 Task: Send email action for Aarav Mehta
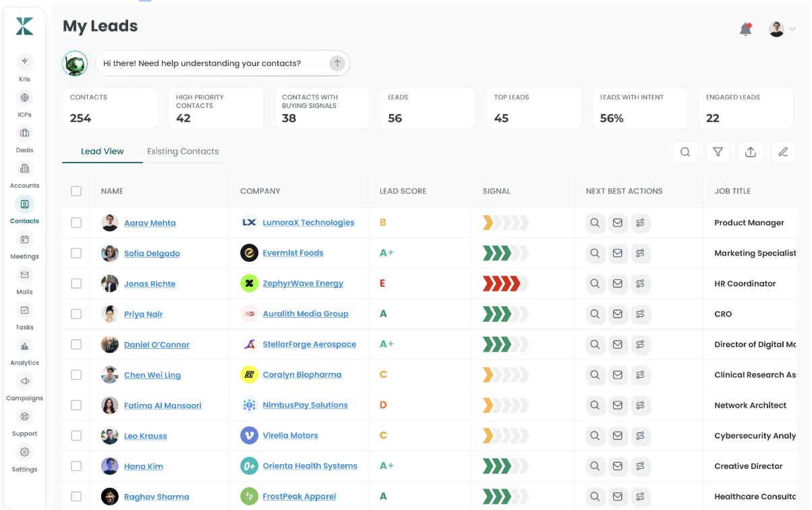coord(617,223)
